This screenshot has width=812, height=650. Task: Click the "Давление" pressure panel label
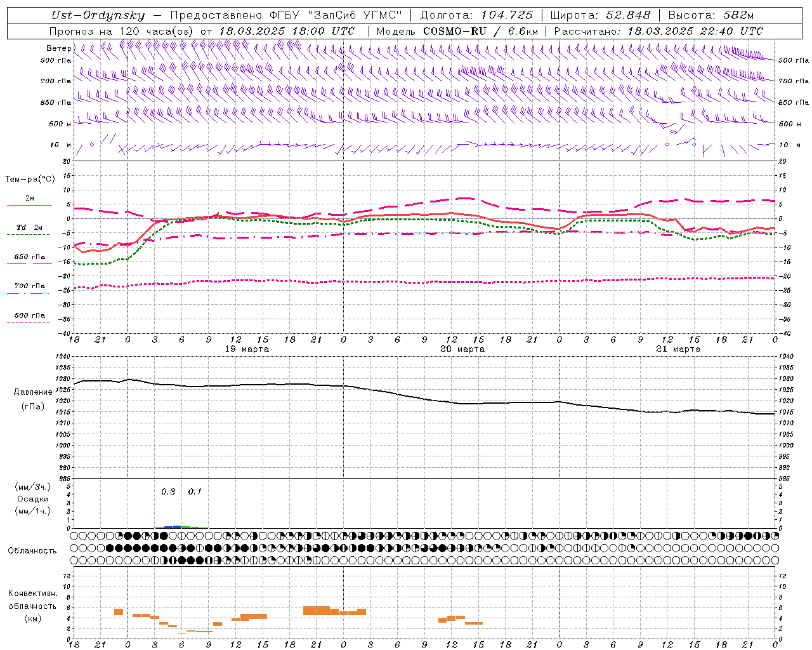[33, 392]
